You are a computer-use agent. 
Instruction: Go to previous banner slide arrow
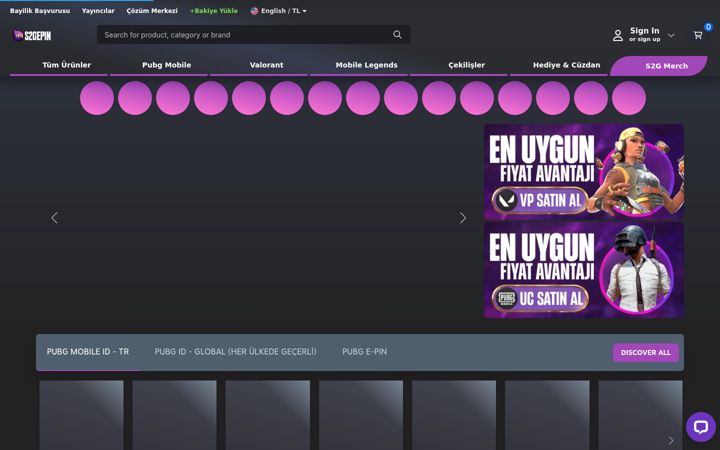click(55, 218)
